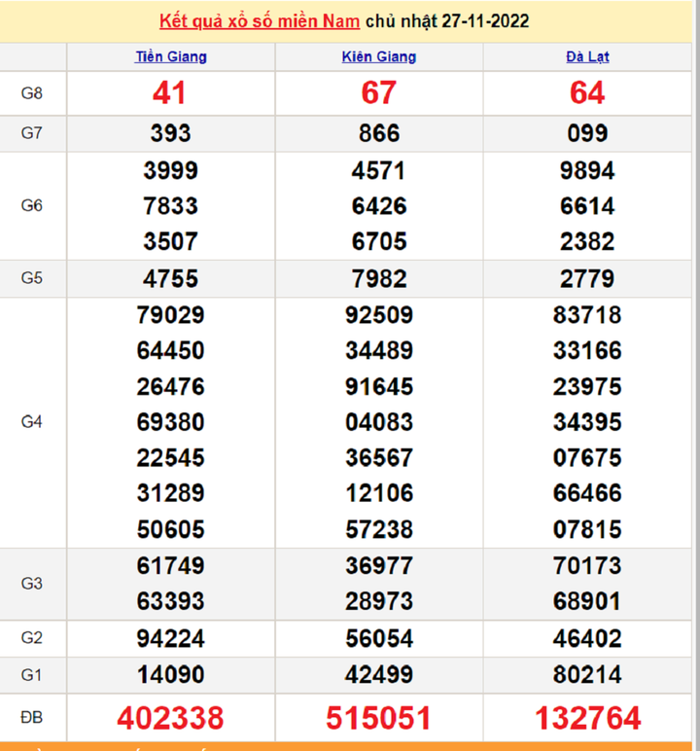Click the G3 number 70173

pos(587,565)
